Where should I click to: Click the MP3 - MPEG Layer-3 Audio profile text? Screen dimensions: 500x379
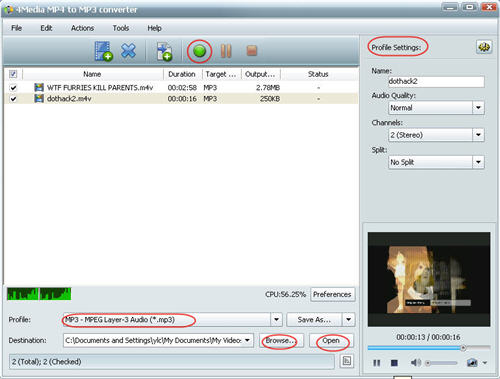(x=120, y=320)
